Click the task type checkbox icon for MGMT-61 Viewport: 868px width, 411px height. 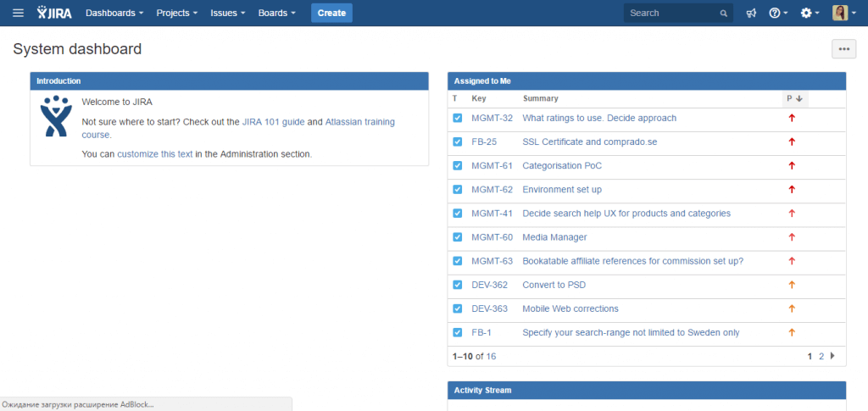[x=457, y=165]
